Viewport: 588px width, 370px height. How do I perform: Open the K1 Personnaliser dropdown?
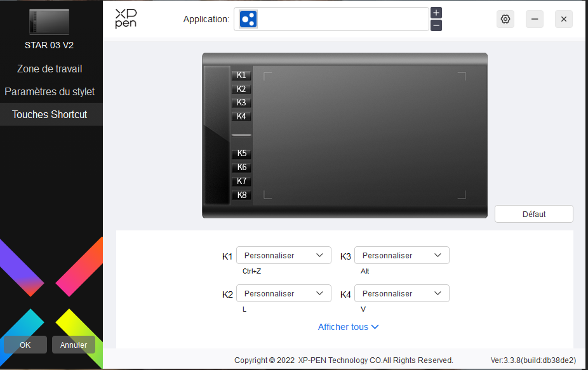pos(284,255)
